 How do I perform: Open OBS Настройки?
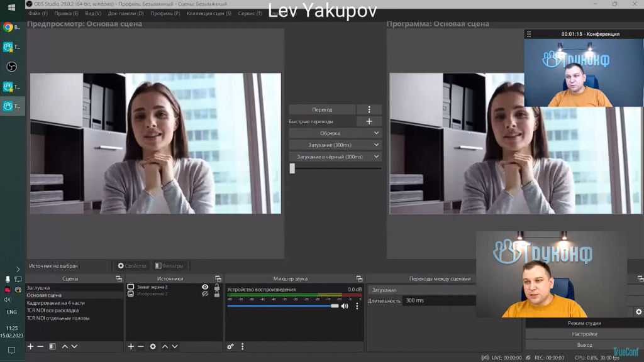(x=584, y=334)
